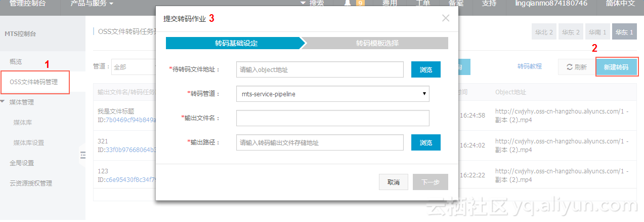Click the 新建转码 button

point(617,67)
